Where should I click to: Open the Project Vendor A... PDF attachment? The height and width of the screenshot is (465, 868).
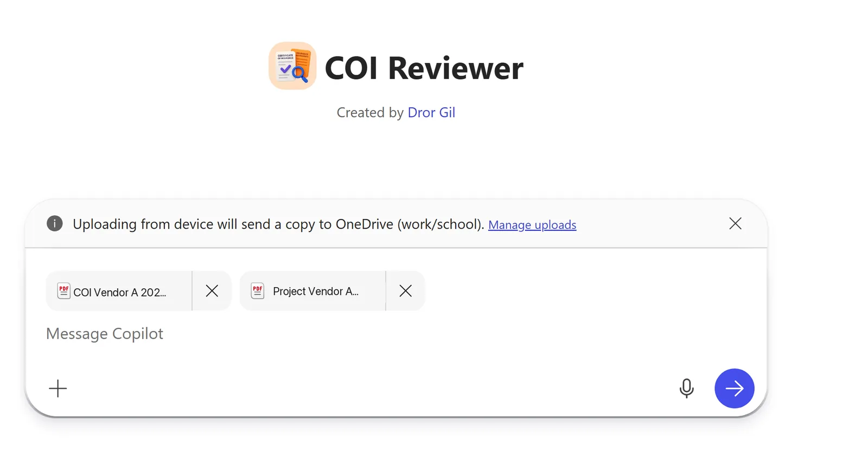point(313,291)
